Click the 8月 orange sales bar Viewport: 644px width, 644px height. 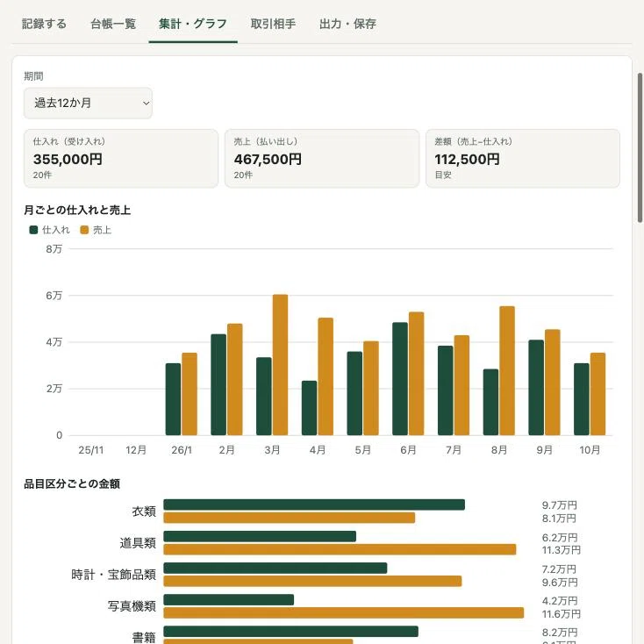coord(507,370)
